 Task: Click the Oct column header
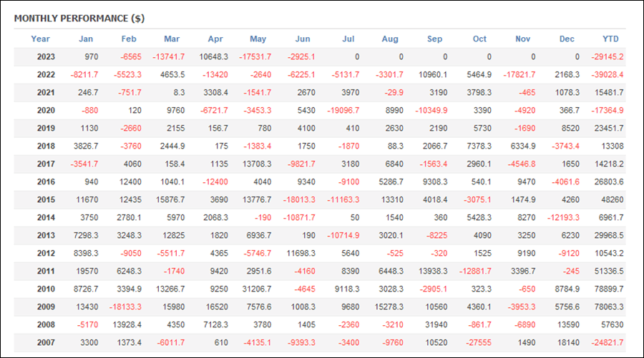click(x=479, y=39)
